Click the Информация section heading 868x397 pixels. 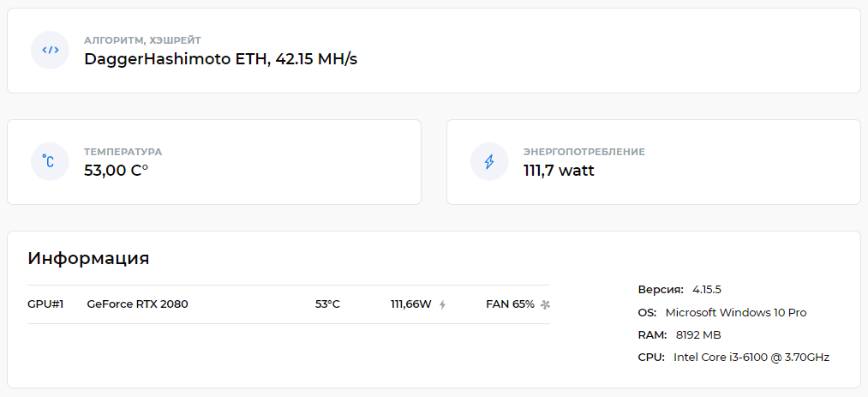[88, 258]
